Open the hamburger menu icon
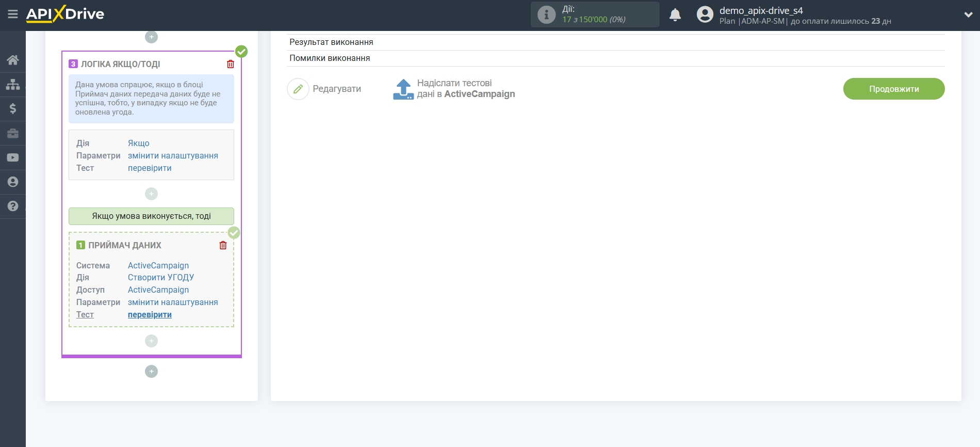The height and width of the screenshot is (447, 980). (x=13, y=14)
